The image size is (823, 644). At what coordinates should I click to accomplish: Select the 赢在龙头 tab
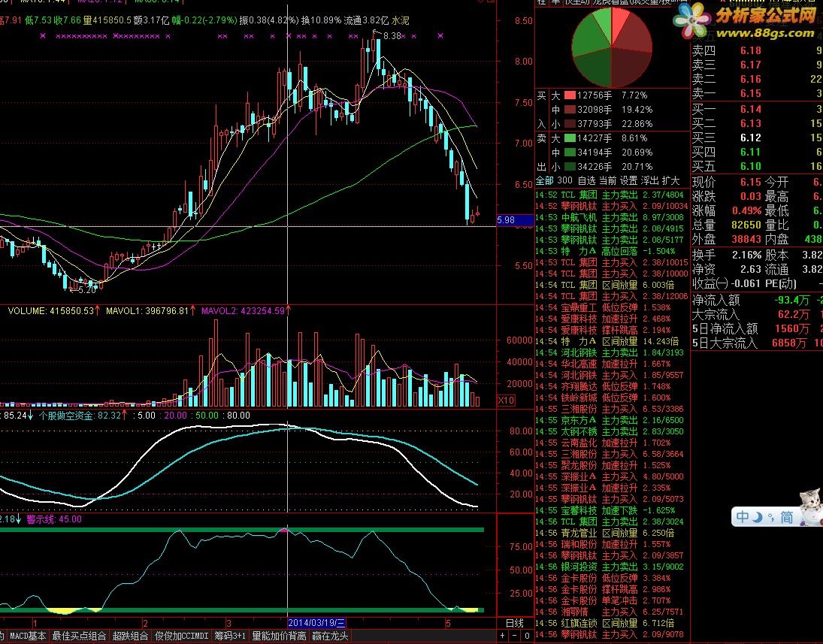pyautogui.click(x=330, y=636)
